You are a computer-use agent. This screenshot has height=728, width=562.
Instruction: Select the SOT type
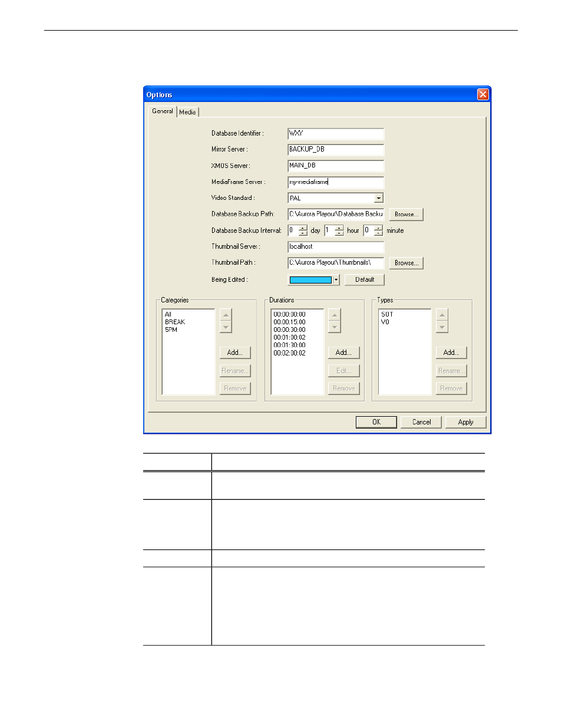tap(387, 315)
